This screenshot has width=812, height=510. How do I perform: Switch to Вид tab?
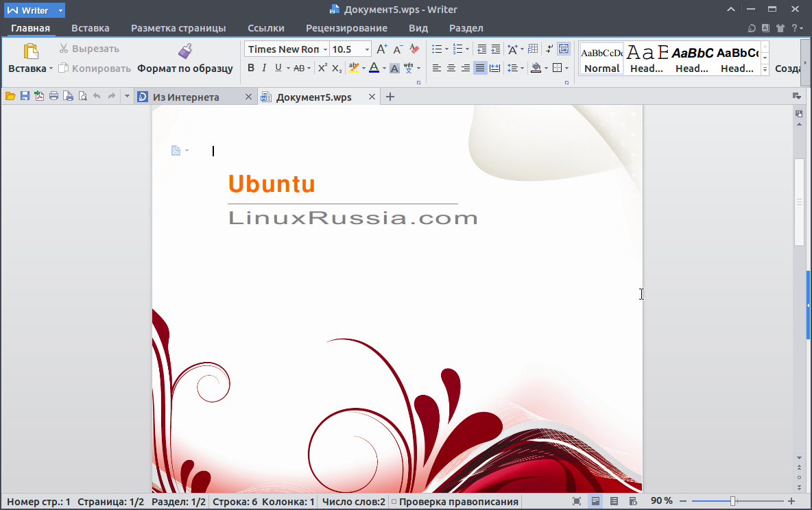click(x=418, y=28)
